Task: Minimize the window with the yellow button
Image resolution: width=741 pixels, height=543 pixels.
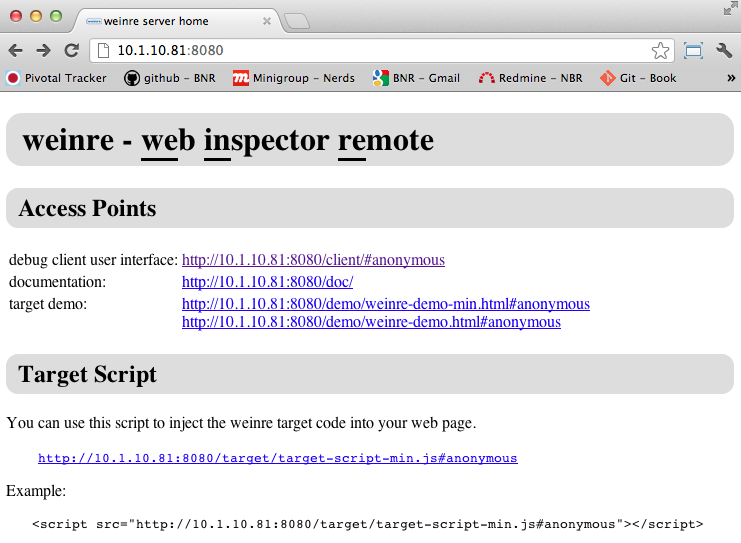Action: coord(36,16)
